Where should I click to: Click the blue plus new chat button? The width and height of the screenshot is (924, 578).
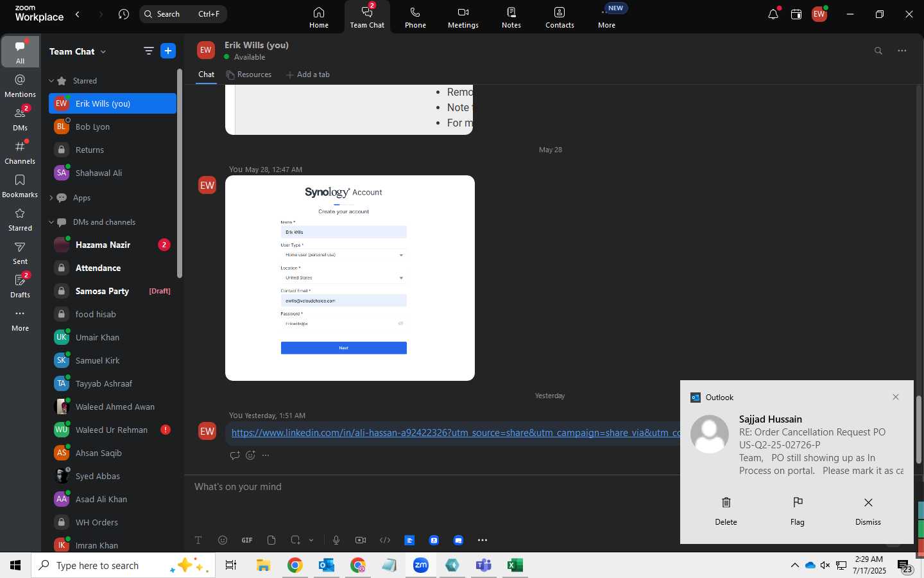pos(168,51)
